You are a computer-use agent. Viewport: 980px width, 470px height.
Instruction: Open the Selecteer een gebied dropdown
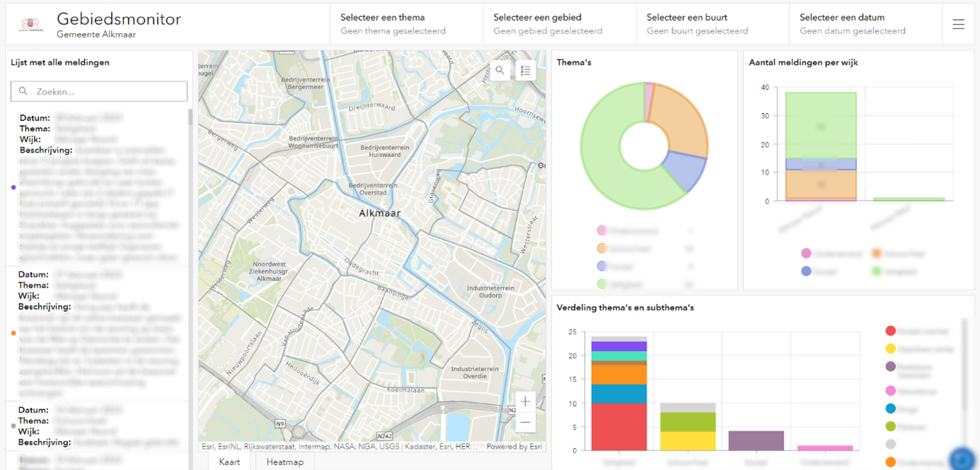(559, 23)
